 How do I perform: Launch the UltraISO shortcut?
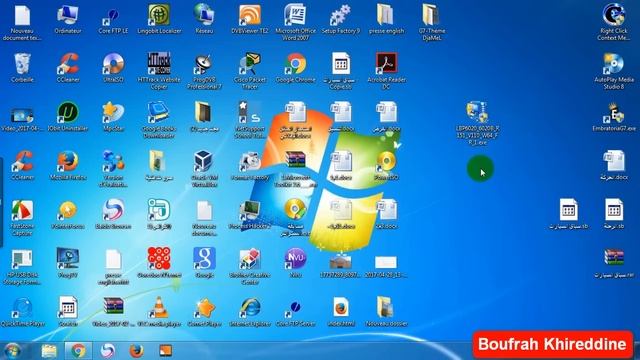coord(113,68)
